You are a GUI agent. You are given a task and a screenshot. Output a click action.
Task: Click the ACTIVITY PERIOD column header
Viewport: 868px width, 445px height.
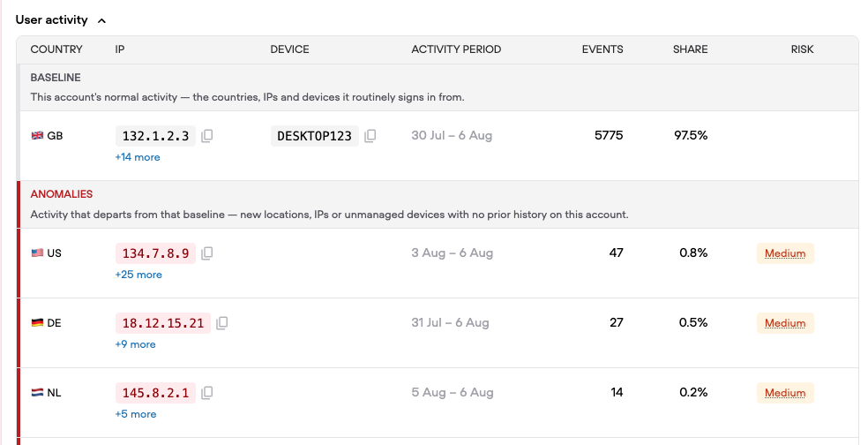point(456,49)
